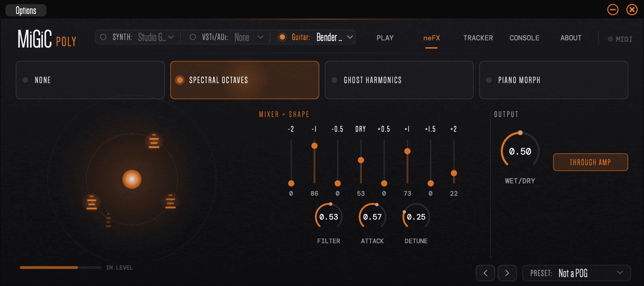Toggle the THROUGH AMP button
Viewport: 644px width, 286px height.
click(x=590, y=162)
